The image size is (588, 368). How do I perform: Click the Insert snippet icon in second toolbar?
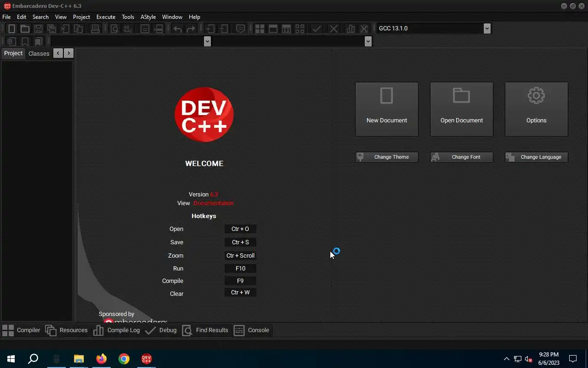click(11, 41)
